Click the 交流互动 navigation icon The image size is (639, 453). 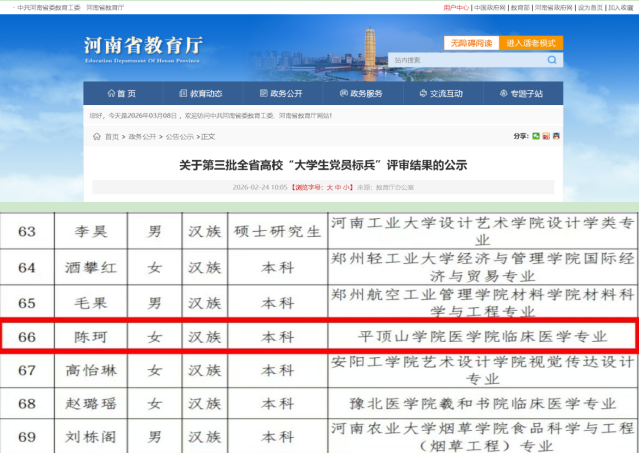(x=422, y=94)
